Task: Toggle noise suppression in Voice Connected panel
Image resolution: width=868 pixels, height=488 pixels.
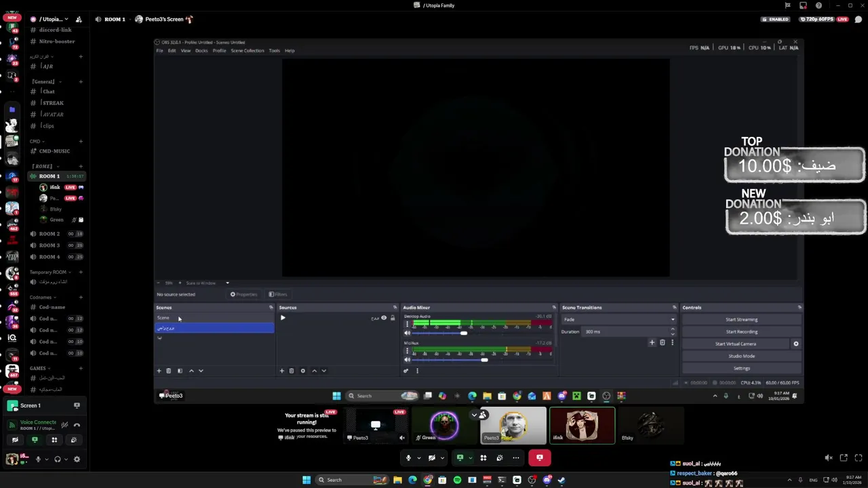Action: [x=64, y=425]
